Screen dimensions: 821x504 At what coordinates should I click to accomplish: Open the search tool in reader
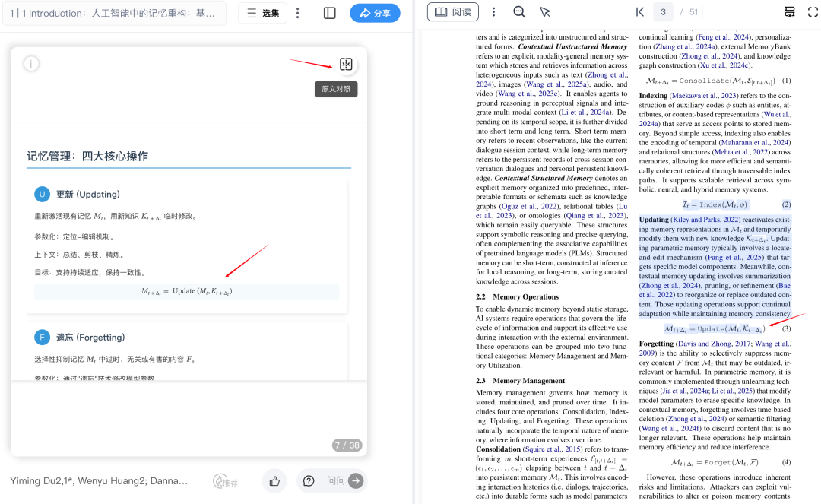pyautogui.click(x=519, y=11)
